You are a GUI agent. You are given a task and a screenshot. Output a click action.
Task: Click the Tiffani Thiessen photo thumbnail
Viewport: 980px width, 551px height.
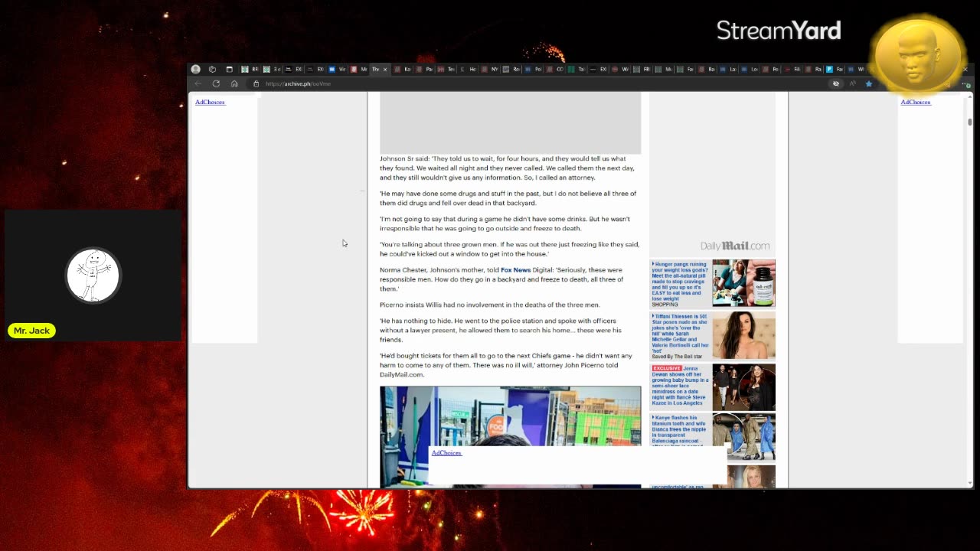tap(743, 335)
